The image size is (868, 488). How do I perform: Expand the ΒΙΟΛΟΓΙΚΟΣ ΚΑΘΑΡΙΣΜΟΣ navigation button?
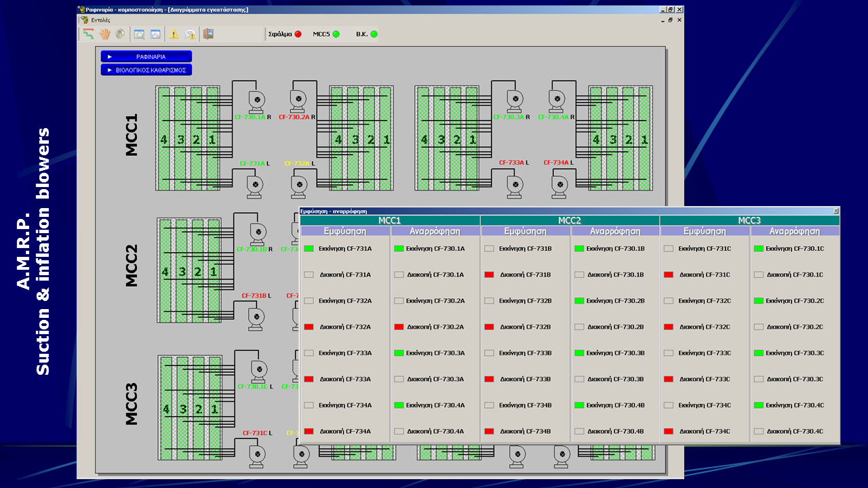coord(146,70)
